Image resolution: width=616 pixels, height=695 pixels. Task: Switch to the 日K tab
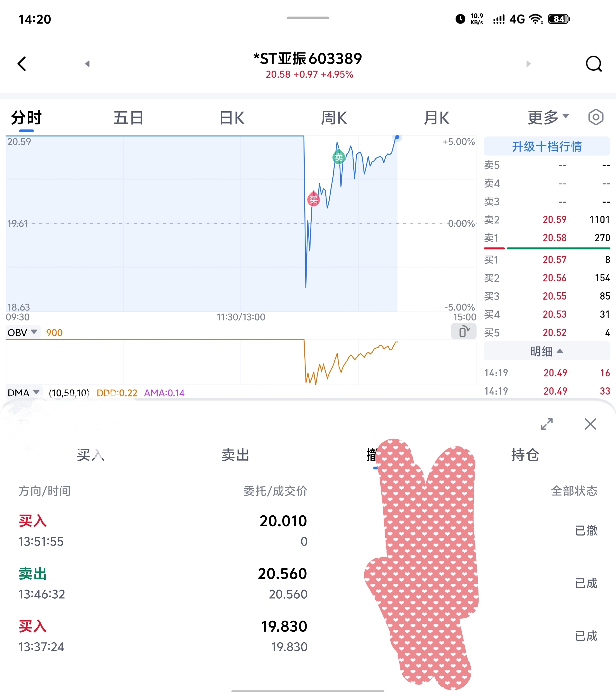click(x=232, y=118)
